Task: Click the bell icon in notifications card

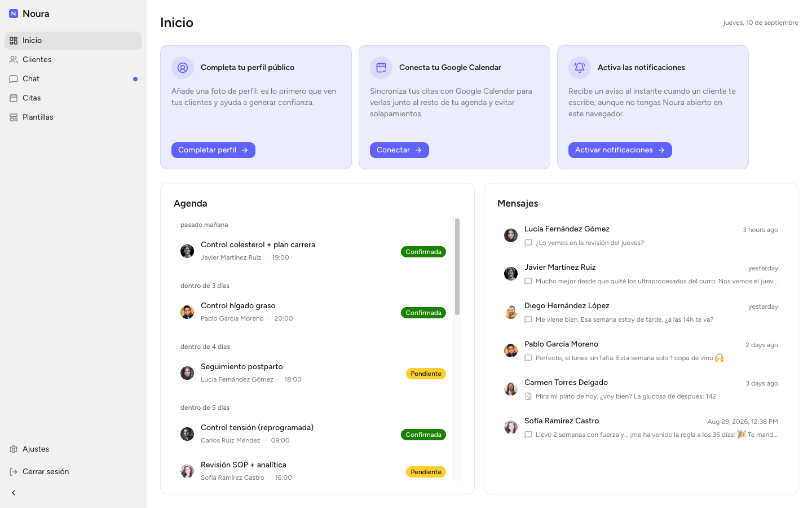Action: 580,68
